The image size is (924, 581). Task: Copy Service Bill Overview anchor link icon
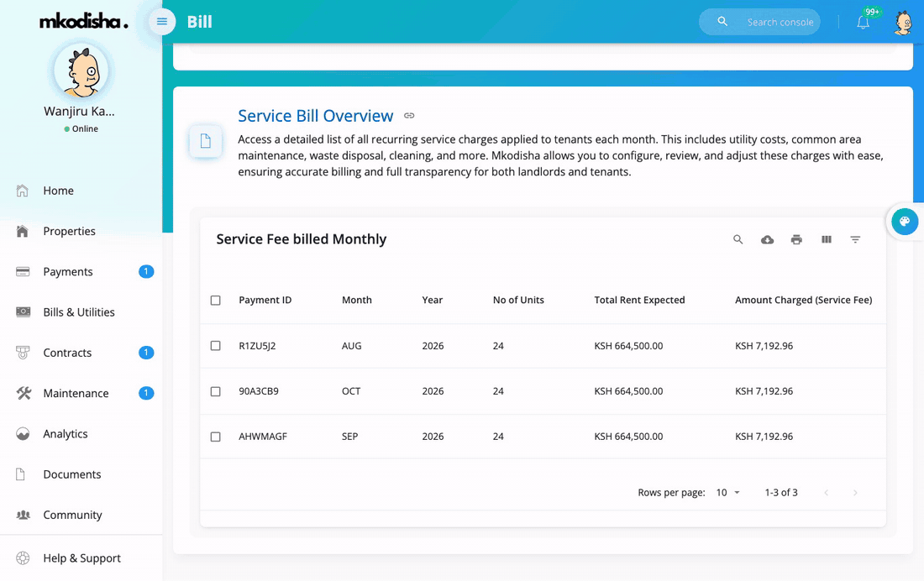tap(409, 116)
